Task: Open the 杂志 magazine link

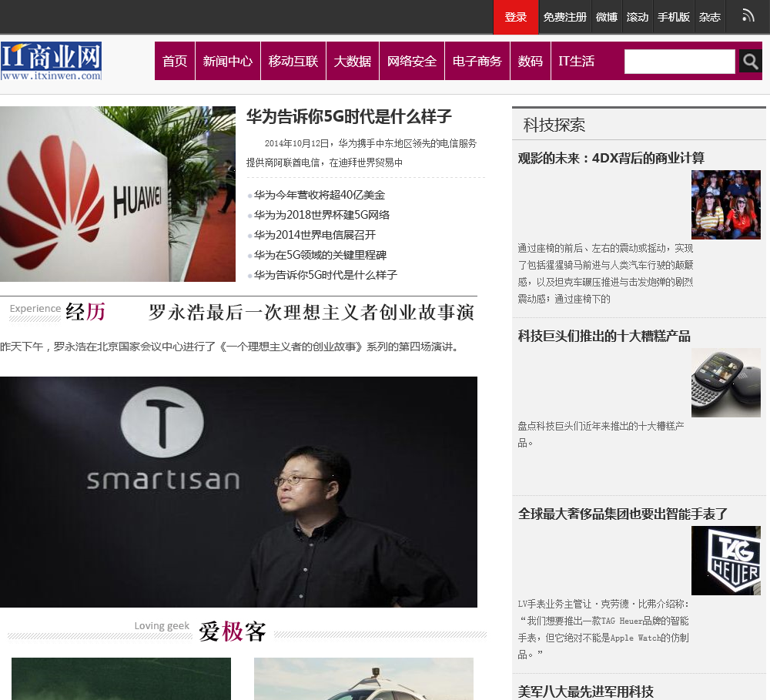Action: [710, 17]
